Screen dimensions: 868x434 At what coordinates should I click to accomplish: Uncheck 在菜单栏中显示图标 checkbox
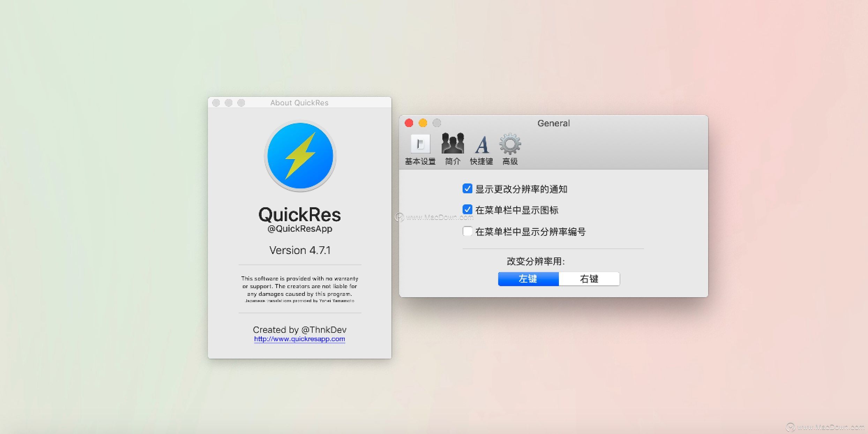tap(467, 210)
